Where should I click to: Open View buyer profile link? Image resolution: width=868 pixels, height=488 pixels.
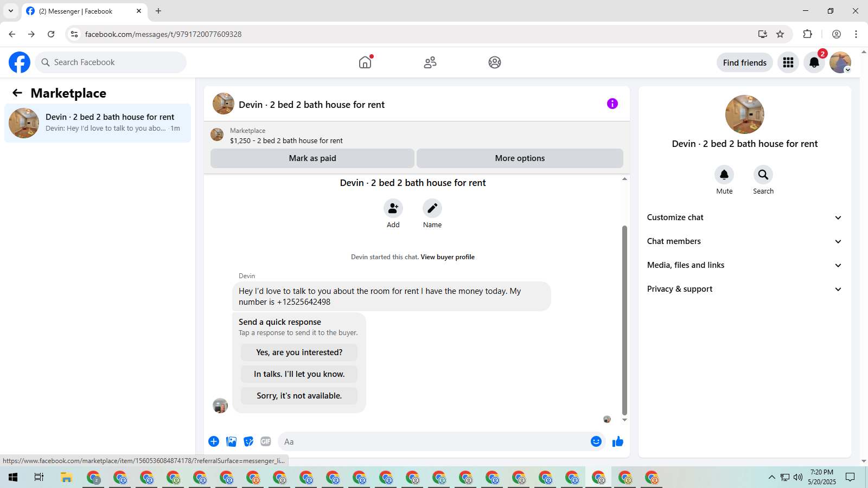(x=448, y=257)
